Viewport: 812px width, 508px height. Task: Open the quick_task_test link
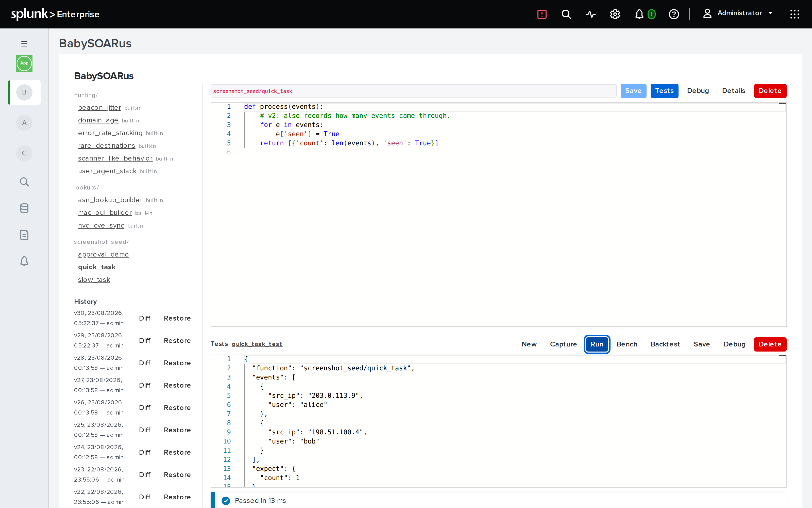click(x=257, y=344)
